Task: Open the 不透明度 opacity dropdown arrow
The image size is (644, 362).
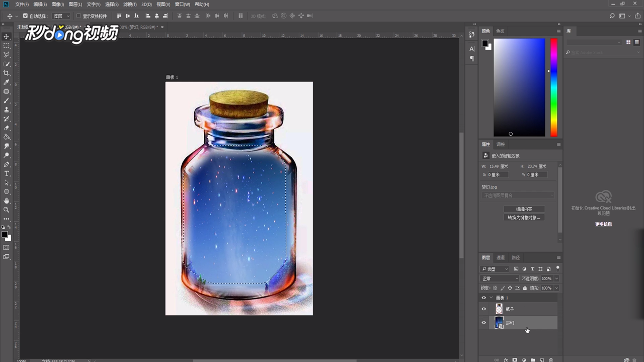Action: [556, 279]
